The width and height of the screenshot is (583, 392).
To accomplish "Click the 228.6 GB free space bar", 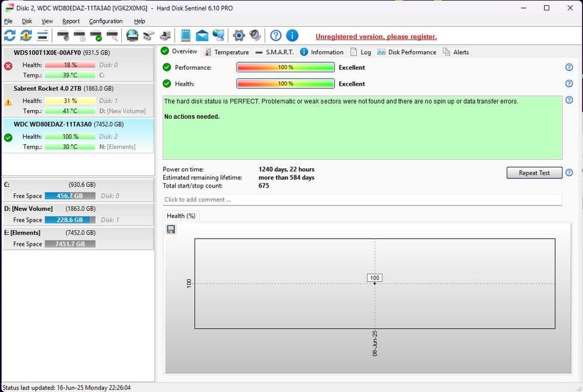I will click(70, 220).
